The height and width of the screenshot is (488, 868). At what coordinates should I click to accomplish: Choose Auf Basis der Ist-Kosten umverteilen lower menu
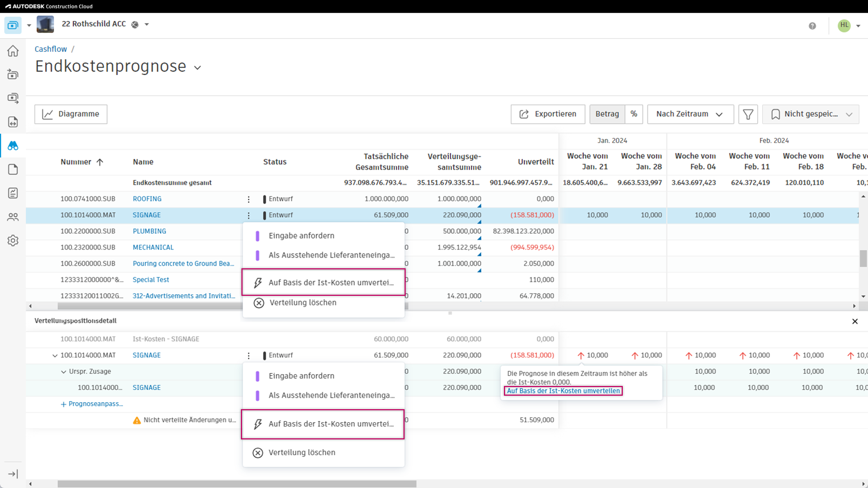(x=323, y=424)
